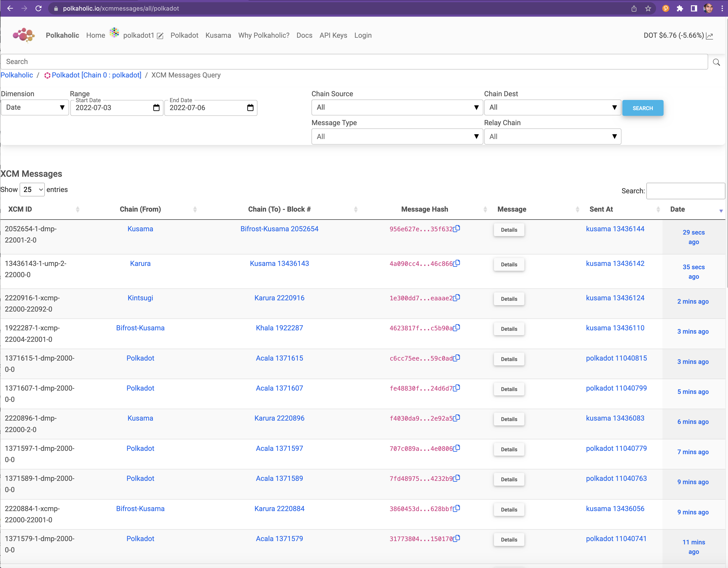Screen dimensions: 728x568
Task: Reload the page with the refresh icon
Action: (x=39, y=8)
